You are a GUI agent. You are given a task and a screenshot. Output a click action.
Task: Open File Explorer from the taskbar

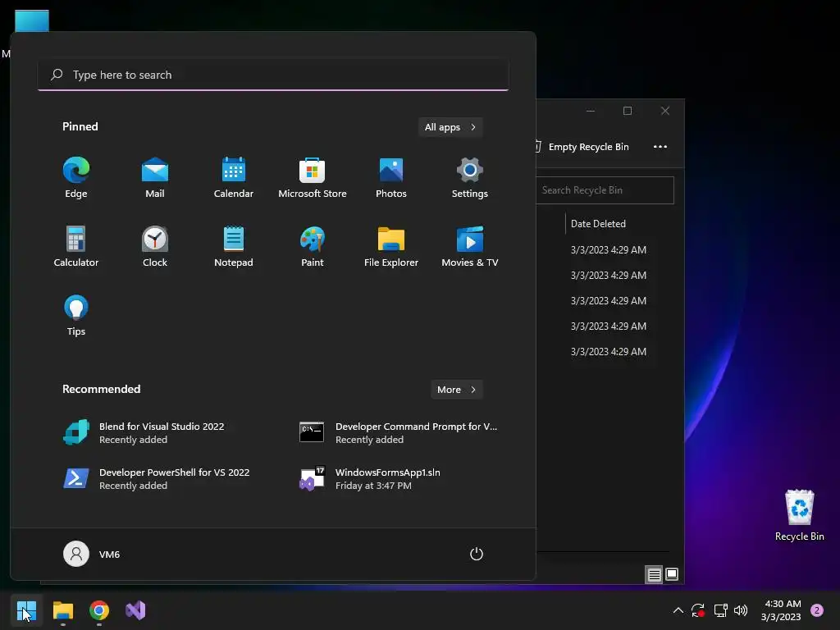pos(62,610)
